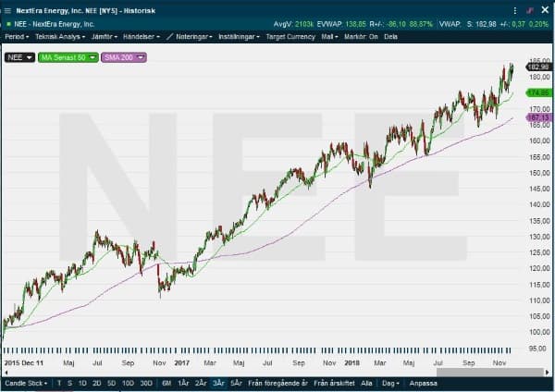Screen dimensions: 555x392
Task: Open the Period menu
Action: click(17, 37)
